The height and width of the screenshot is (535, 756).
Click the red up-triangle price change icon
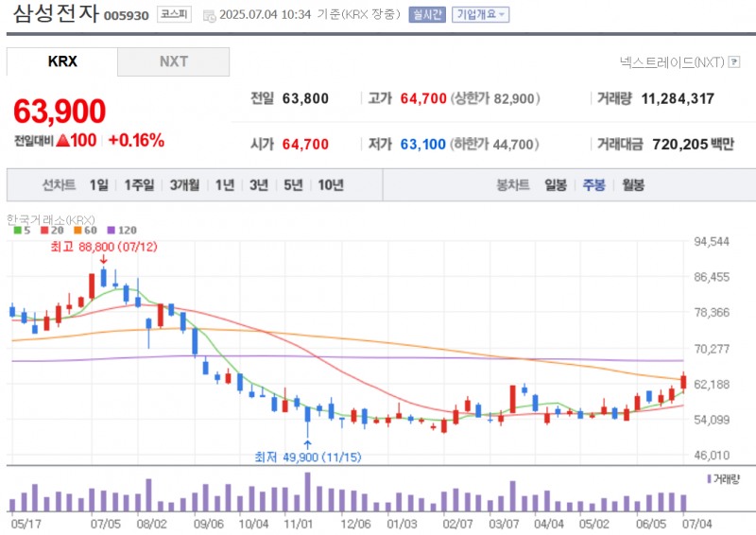pyautogui.click(x=62, y=141)
